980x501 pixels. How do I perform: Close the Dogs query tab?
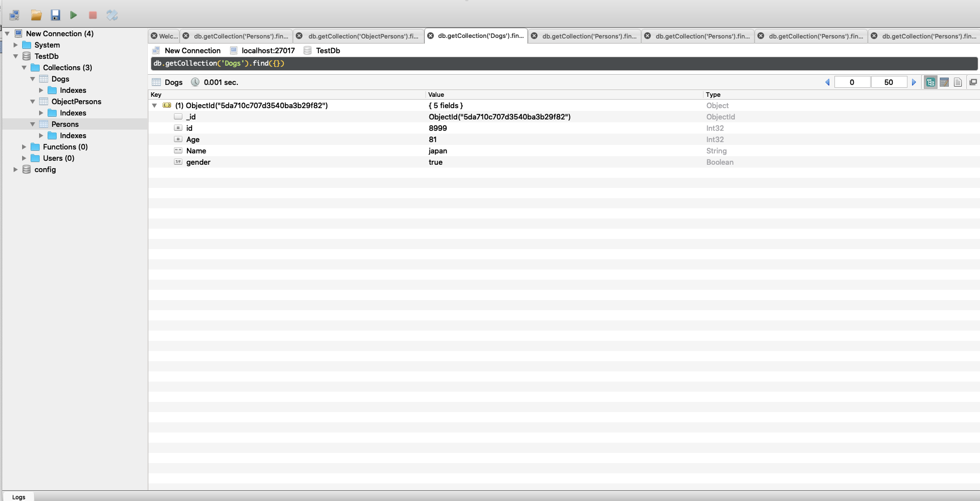[x=431, y=36]
